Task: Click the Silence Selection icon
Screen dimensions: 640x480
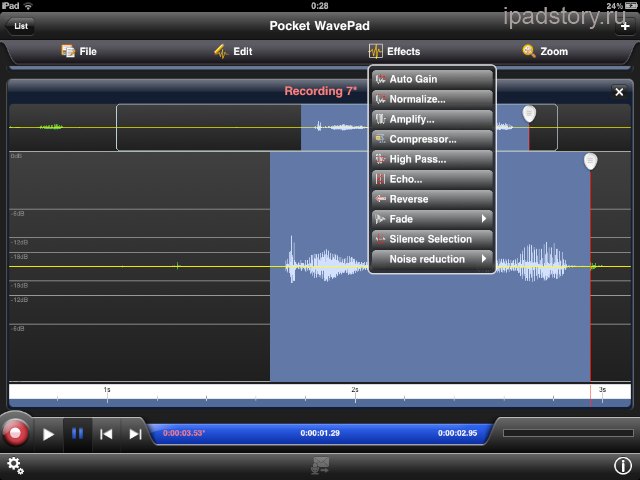Action: [x=380, y=239]
